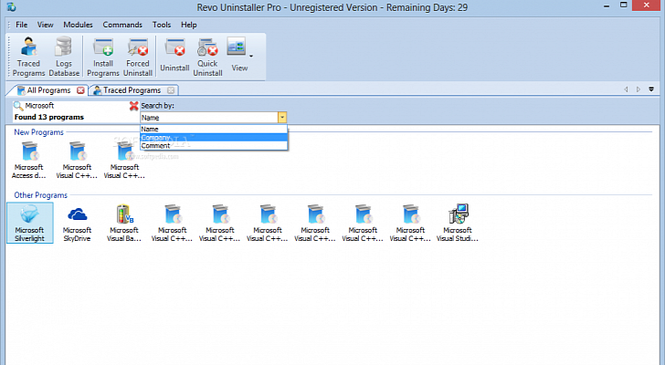665x365 pixels.
Task: Open the File menu
Action: click(21, 25)
